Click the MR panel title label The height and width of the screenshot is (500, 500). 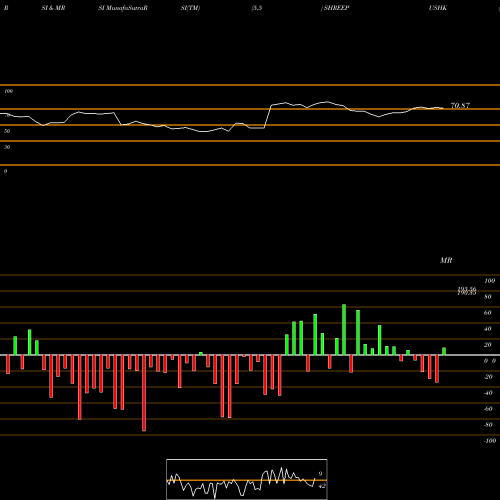pyautogui.click(x=446, y=260)
